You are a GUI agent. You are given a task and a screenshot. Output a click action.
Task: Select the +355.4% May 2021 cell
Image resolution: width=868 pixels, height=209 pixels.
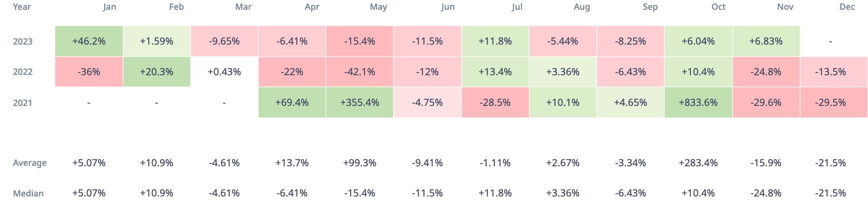pyautogui.click(x=360, y=103)
